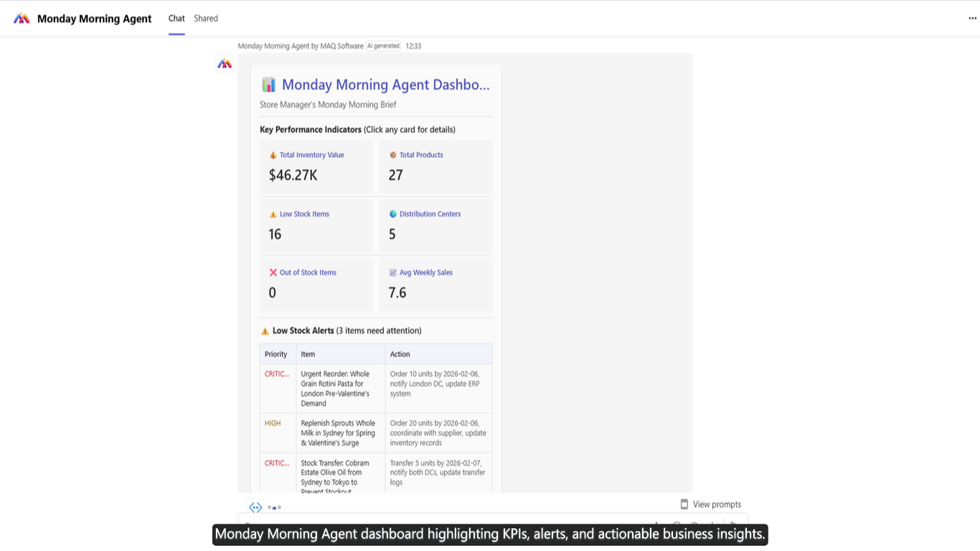This screenshot has height=551, width=980.
Task: Click the Distribution Centers label
Action: pos(430,214)
